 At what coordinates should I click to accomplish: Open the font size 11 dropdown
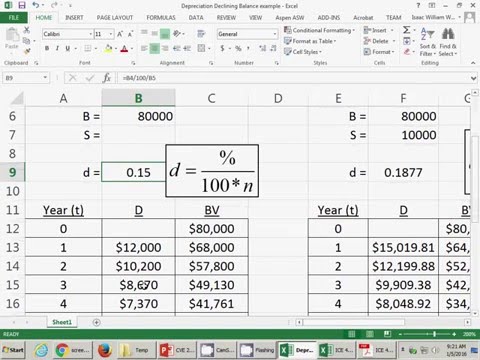[111, 34]
